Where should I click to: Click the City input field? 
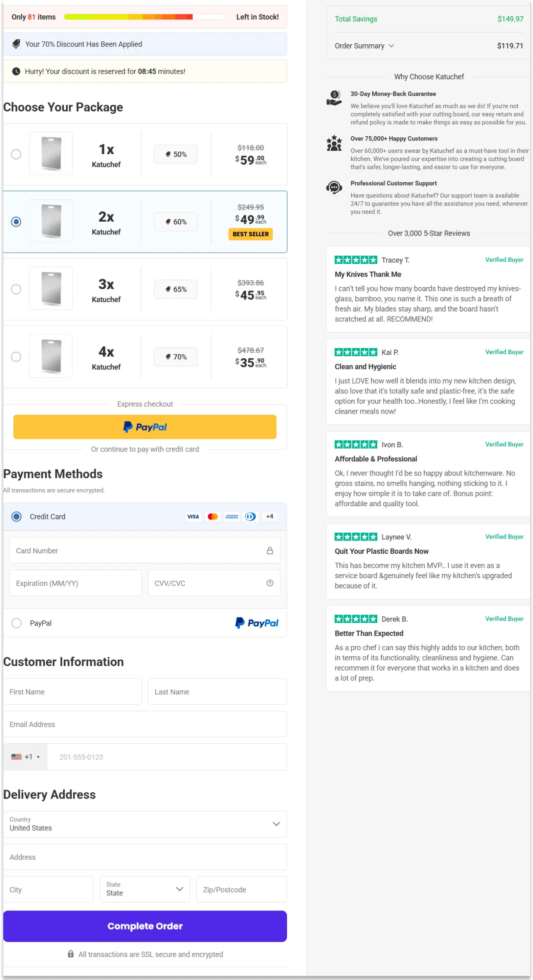point(48,889)
